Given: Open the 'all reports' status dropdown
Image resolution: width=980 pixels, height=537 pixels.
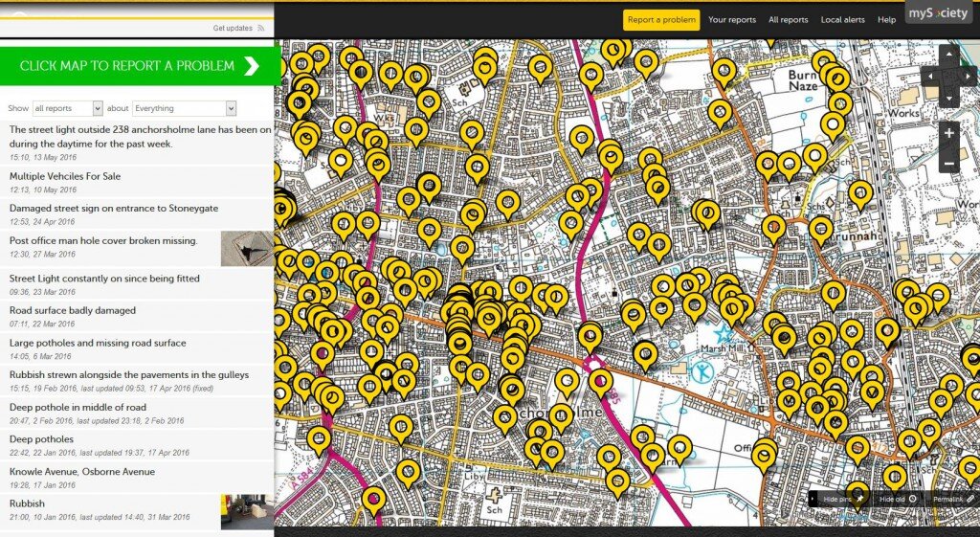Looking at the screenshot, I should tap(67, 109).
